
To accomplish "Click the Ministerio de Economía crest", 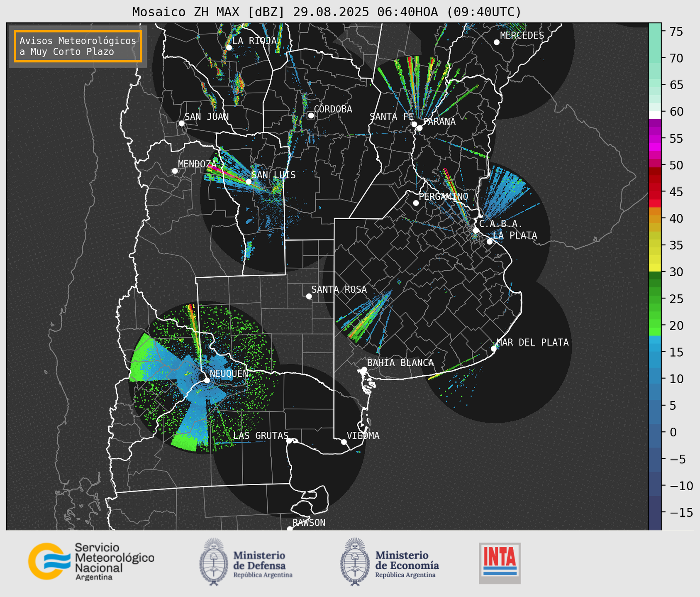I will (355, 562).
